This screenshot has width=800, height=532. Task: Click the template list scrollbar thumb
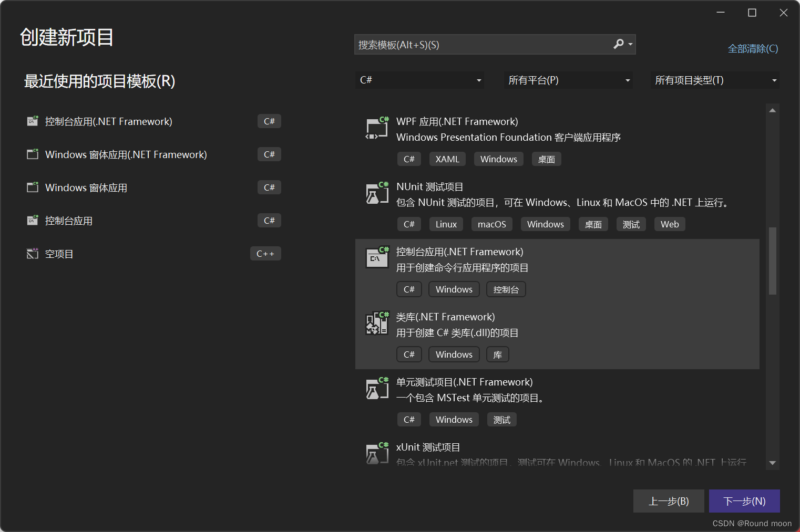(x=772, y=261)
